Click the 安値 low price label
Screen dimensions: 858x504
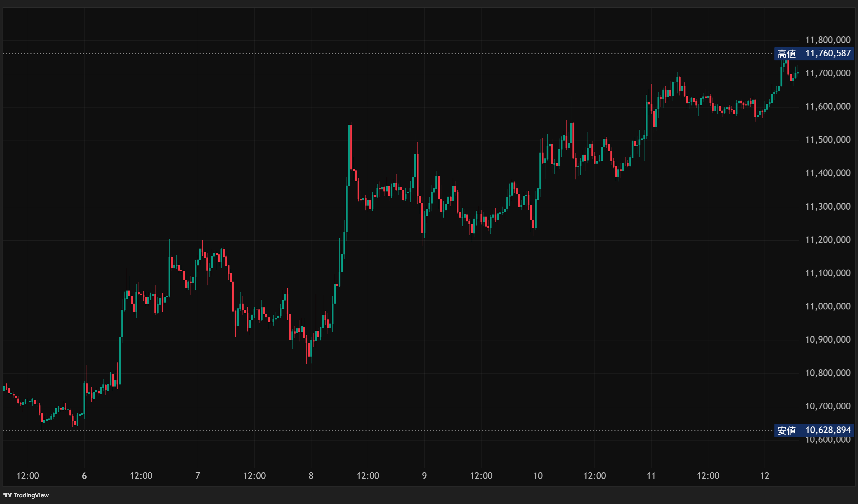(x=787, y=431)
